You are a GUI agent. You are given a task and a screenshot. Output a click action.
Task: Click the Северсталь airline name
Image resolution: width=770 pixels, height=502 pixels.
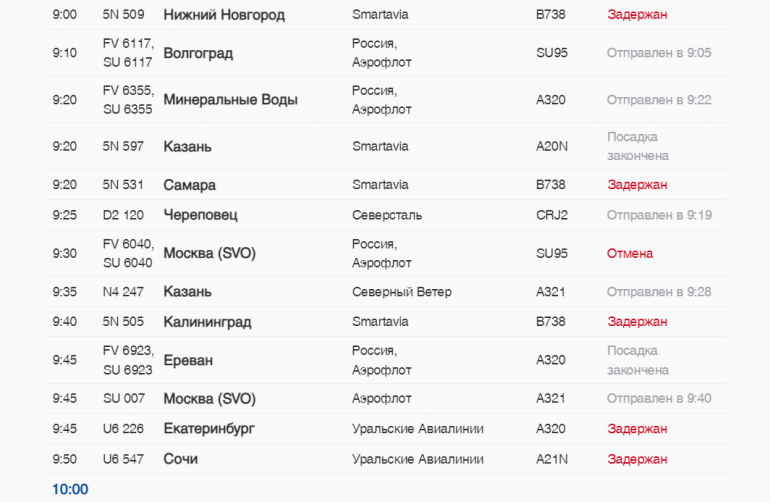pos(387,215)
